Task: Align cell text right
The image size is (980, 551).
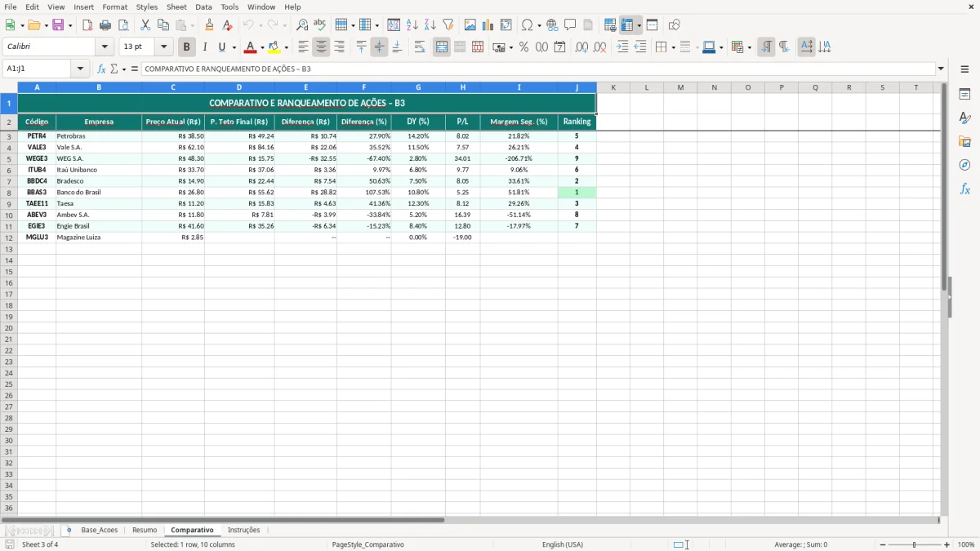Action: 340,47
